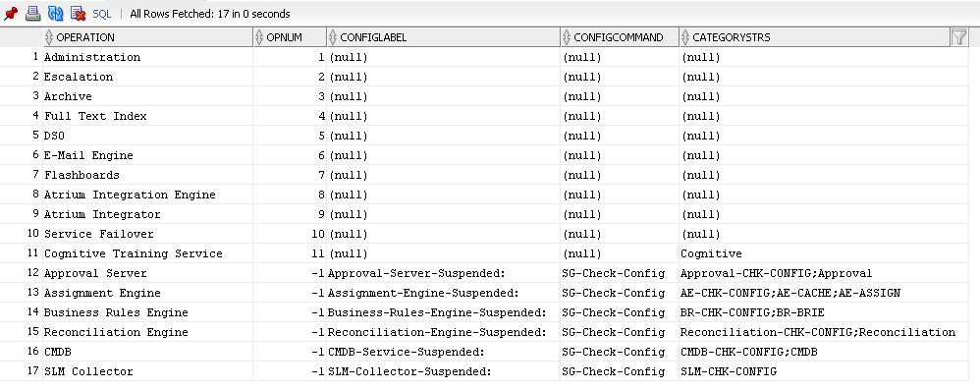The image size is (980, 390).
Task: Select the Atrium Integration Engine cell
Action: [x=148, y=195]
